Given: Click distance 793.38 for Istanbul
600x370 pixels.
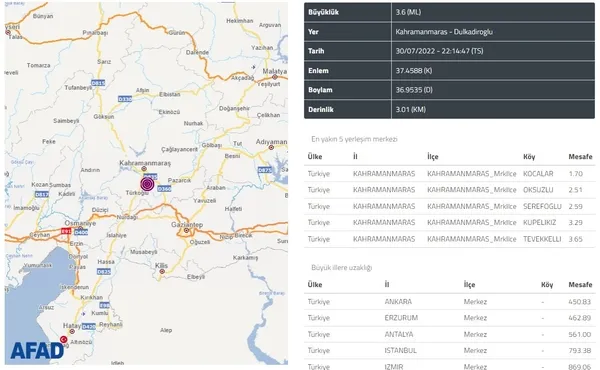Looking at the screenshot, I should pos(580,350).
